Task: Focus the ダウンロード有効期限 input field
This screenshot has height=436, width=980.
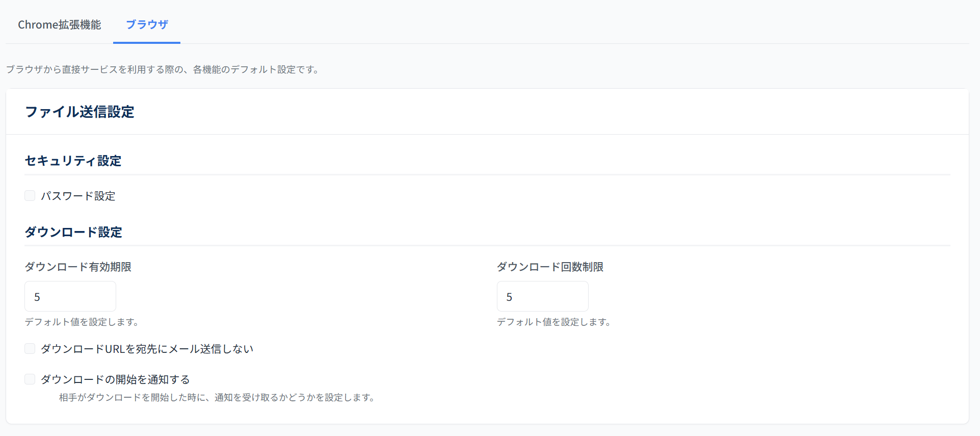Action: coord(70,296)
